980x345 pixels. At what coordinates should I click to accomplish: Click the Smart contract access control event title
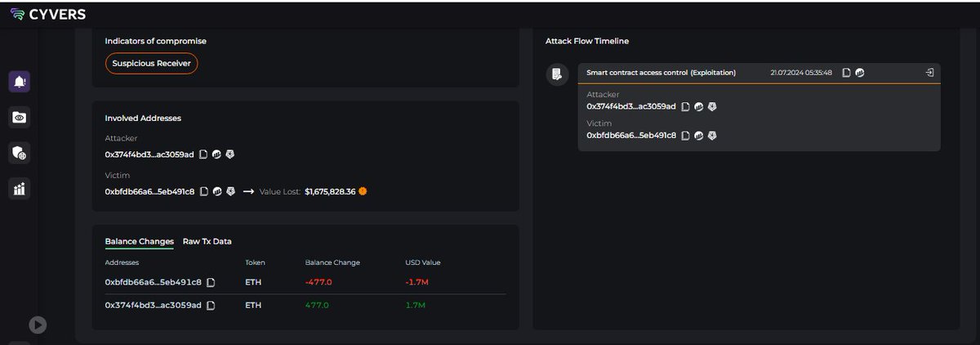pyautogui.click(x=661, y=73)
